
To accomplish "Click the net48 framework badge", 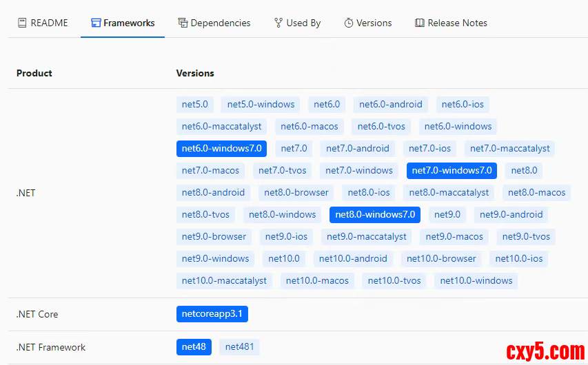I will (194, 347).
